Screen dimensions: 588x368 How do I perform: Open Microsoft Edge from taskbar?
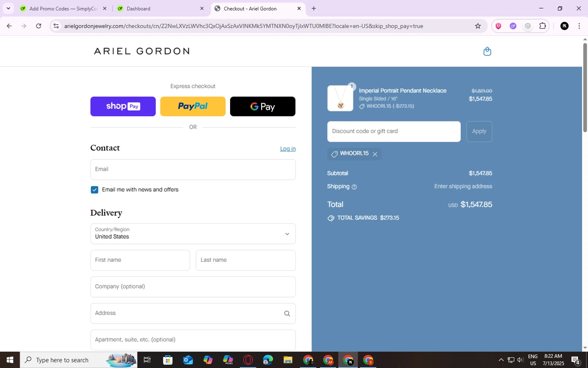tap(268, 360)
